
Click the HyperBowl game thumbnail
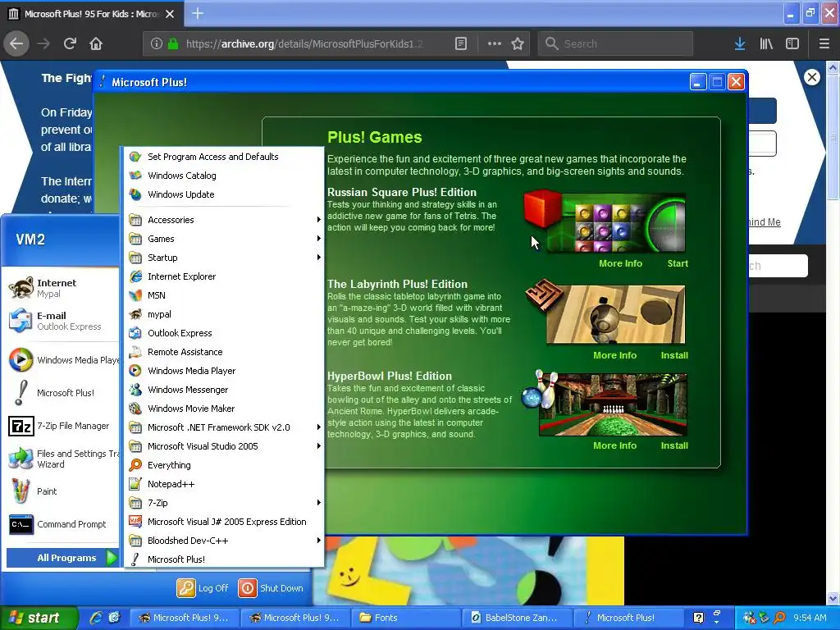(x=612, y=405)
